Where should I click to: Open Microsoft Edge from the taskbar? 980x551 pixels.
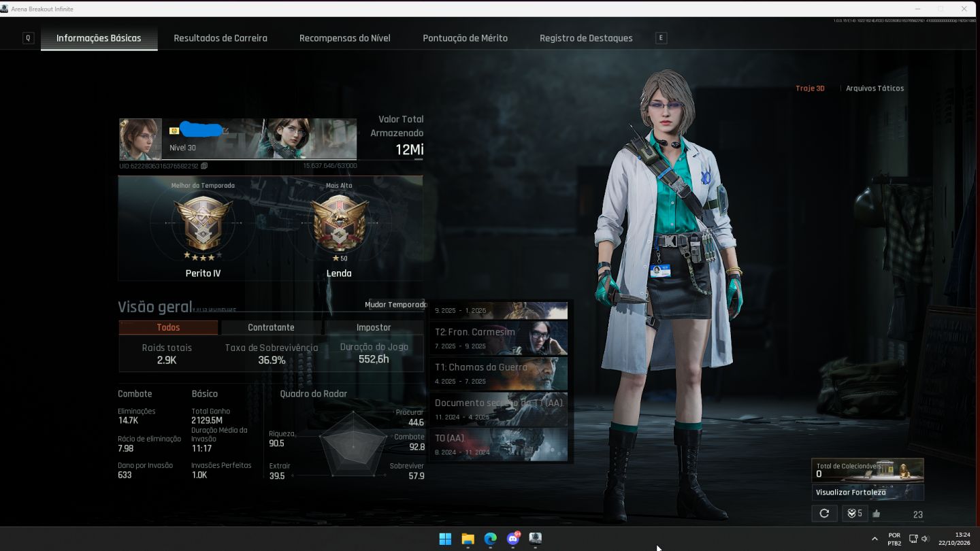tap(490, 539)
